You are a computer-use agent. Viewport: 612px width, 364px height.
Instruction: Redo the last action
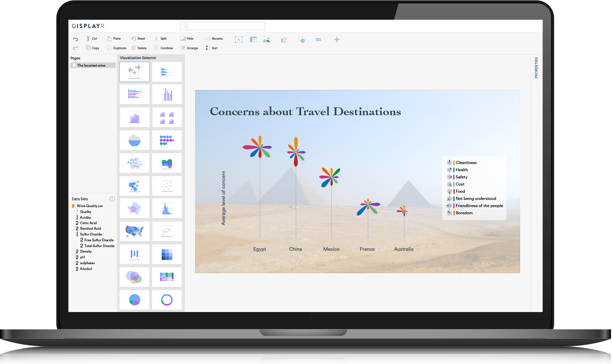[76, 48]
